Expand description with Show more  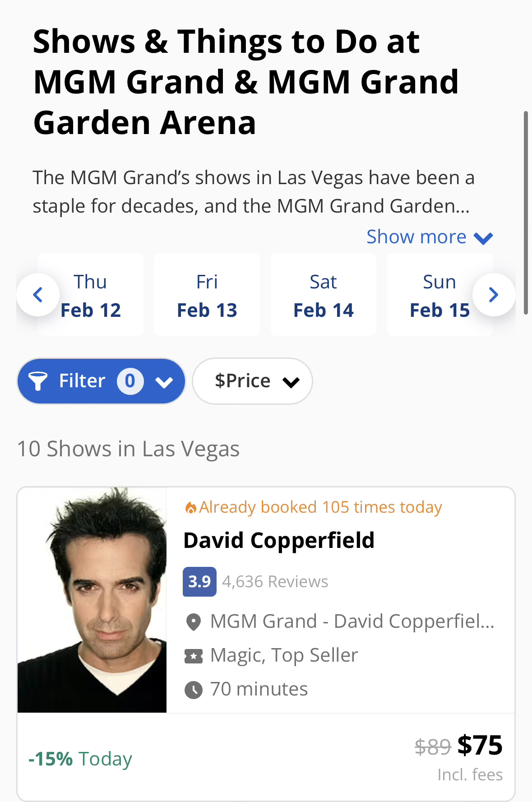coord(429,237)
